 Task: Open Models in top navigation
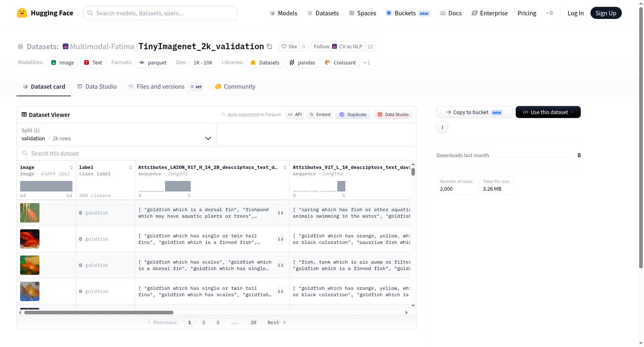[x=283, y=13]
